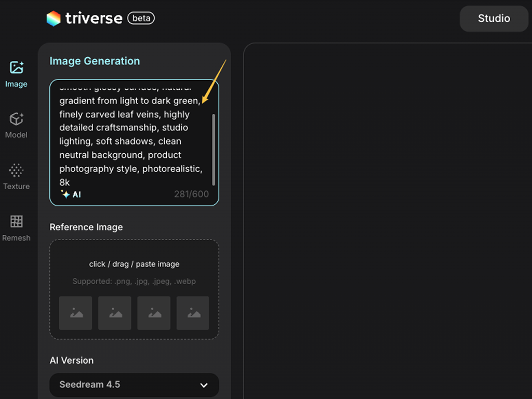This screenshot has width=532, height=399.
Task: Click the prompt box scrollbar
Action: (214, 150)
